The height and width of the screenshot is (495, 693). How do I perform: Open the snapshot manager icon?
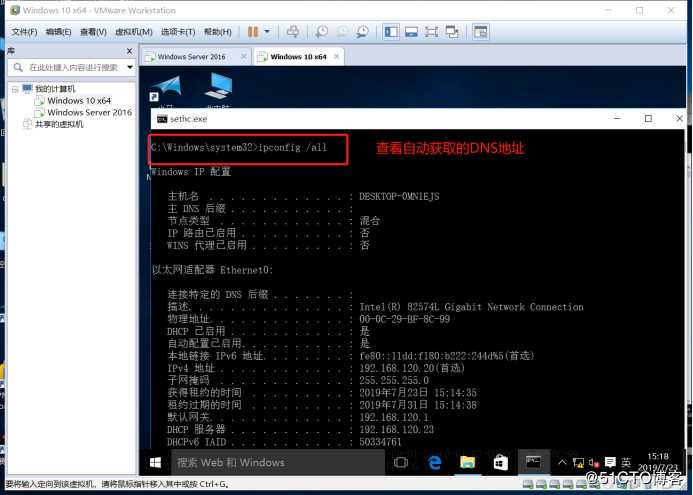click(x=363, y=32)
